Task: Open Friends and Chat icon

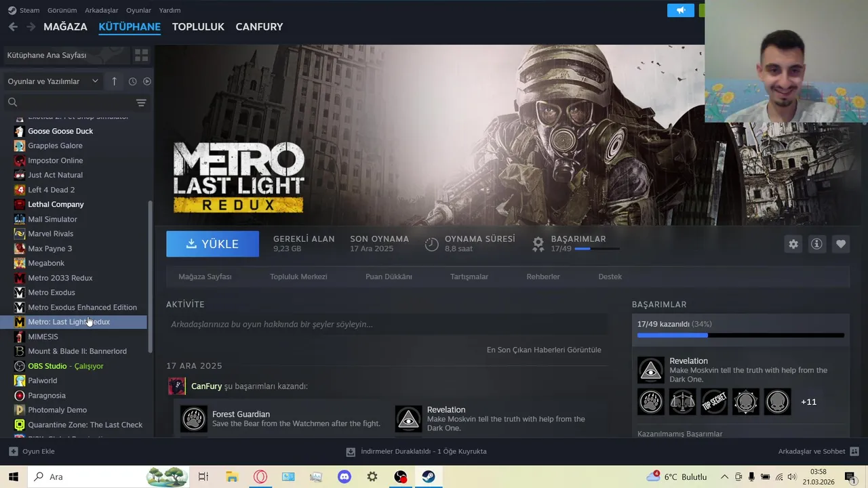Action: coord(854,451)
